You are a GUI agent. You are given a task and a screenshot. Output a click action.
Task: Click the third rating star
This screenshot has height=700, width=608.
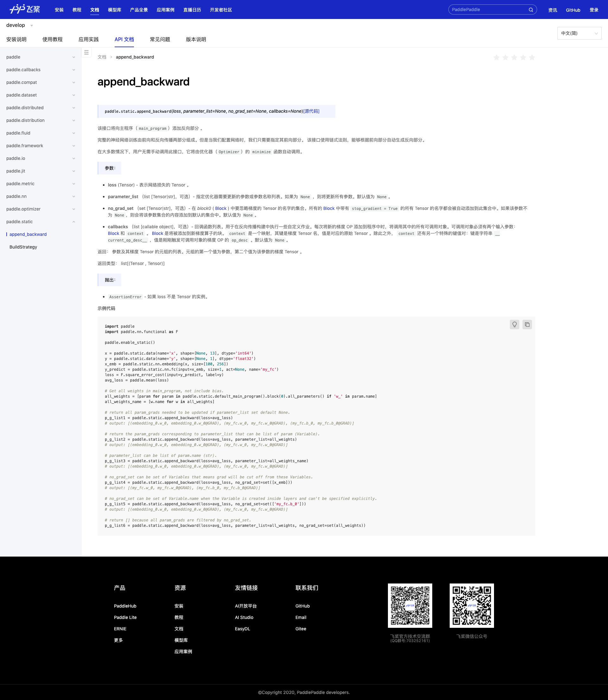pyautogui.click(x=514, y=57)
